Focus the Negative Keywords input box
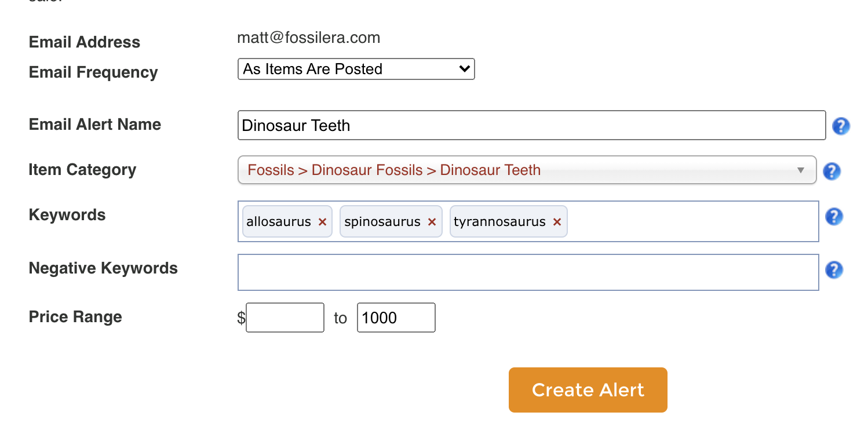868x423 pixels. point(527,272)
